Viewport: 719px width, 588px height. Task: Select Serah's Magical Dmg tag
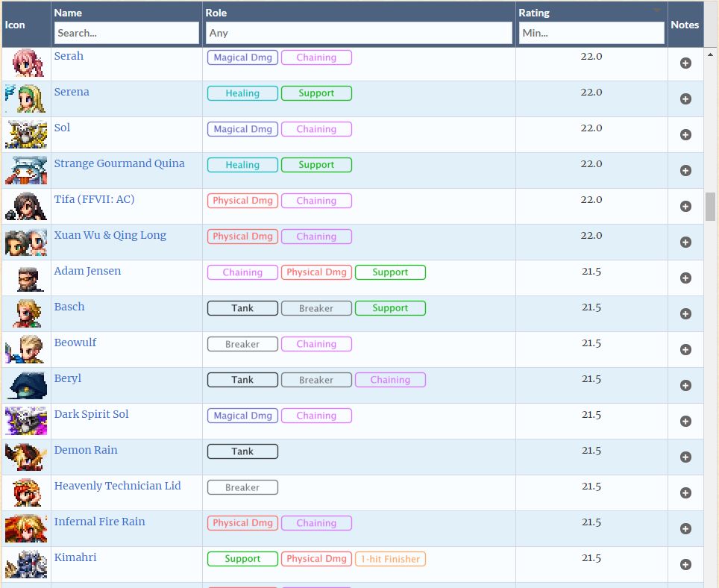click(x=242, y=57)
